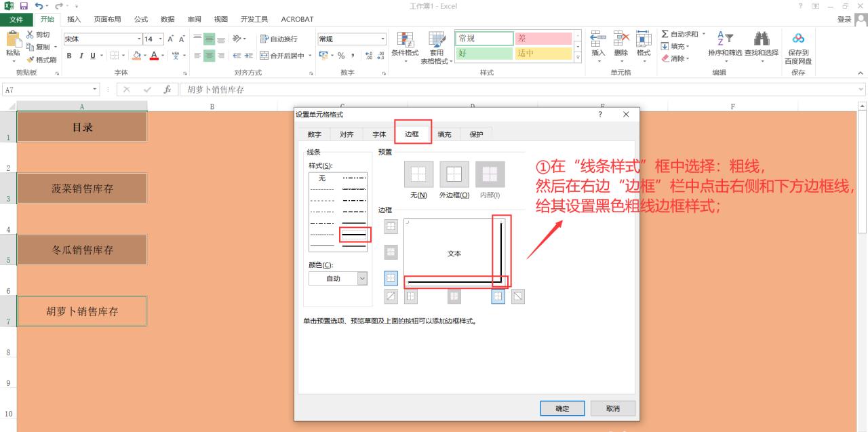This screenshot has width=868, height=432.
Task: Toggle bottom border button beside preview
Action: point(391,278)
